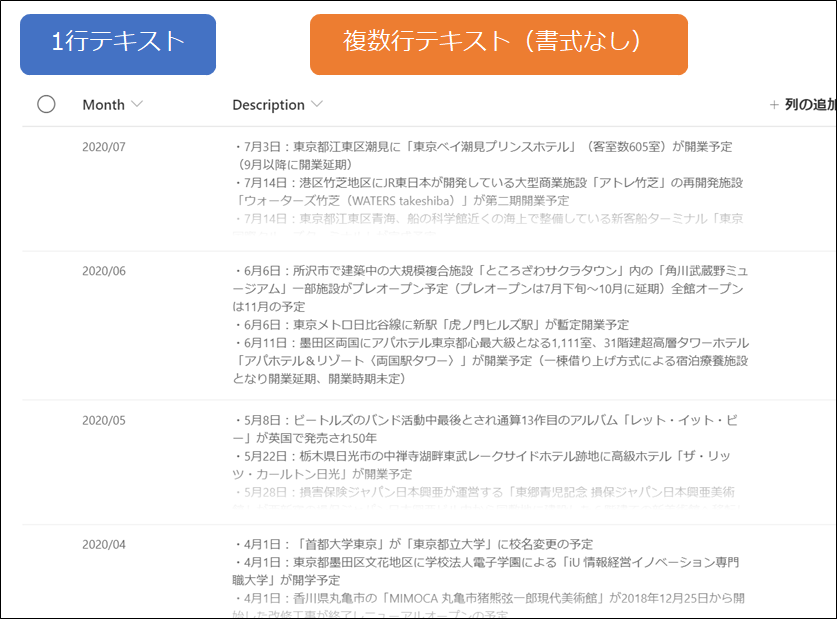Image resolution: width=837 pixels, height=619 pixels.
Task: Click the plus icon beside 列の追加
Action: pos(775,104)
